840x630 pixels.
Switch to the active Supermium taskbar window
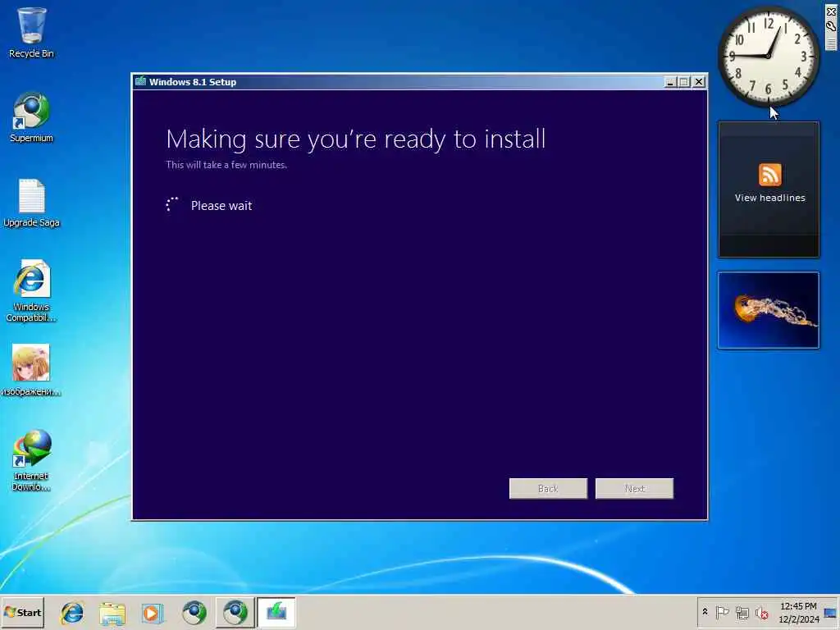235,612
